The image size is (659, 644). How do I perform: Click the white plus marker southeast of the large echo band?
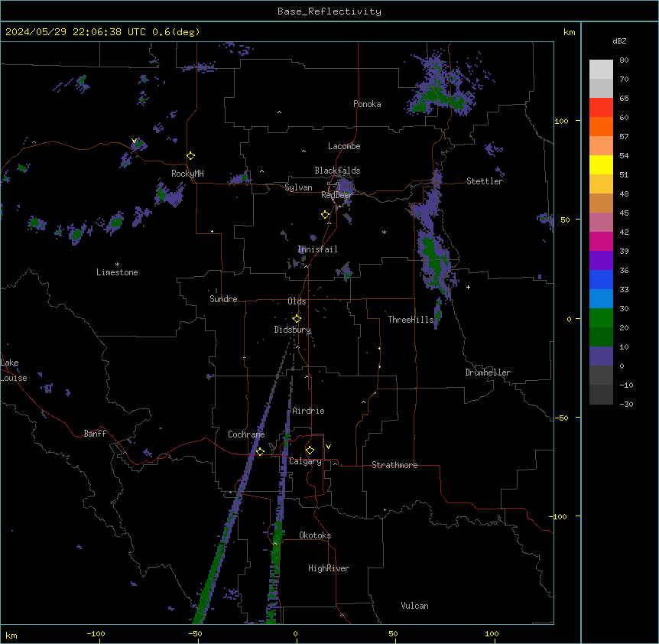(468, 287)
